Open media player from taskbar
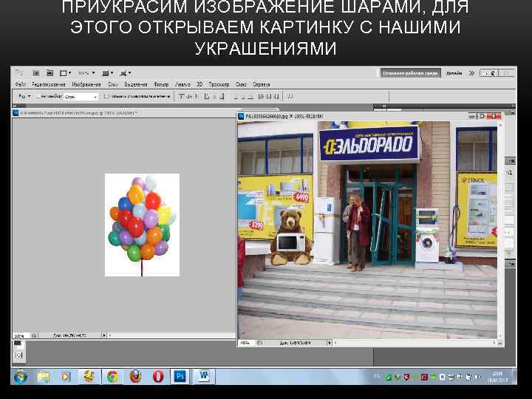Image resolution: width=532 pixels, height=399 pixels. click(66, 377)
